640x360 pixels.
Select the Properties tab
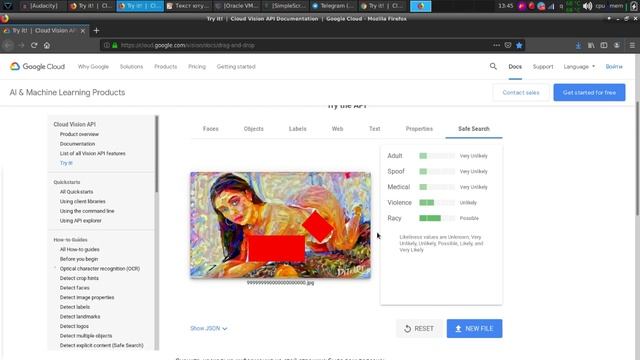419,129
